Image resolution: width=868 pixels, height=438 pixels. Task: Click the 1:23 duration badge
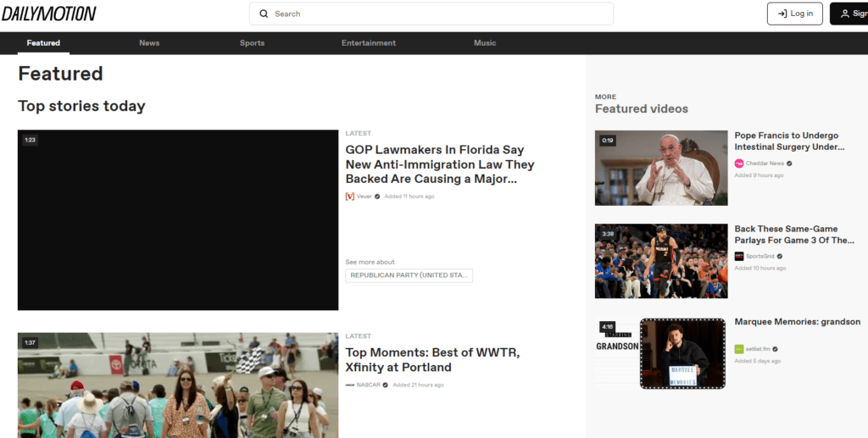click(30, 140)
